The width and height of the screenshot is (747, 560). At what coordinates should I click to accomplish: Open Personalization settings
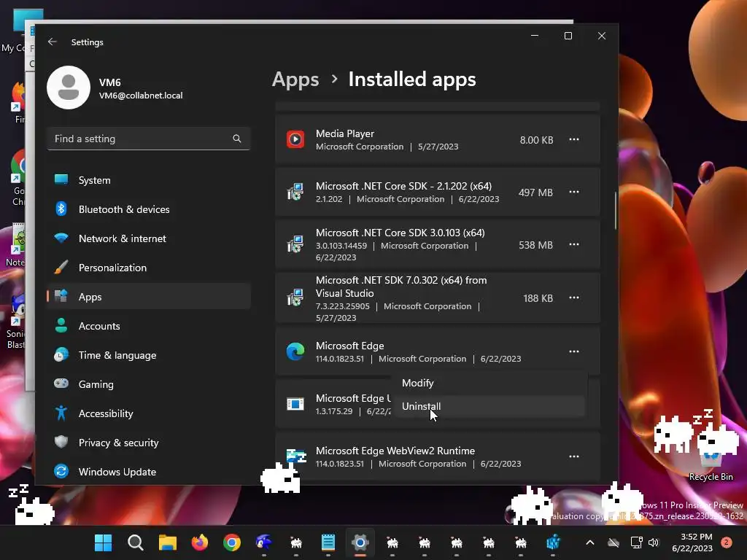[x=149, y=267]
